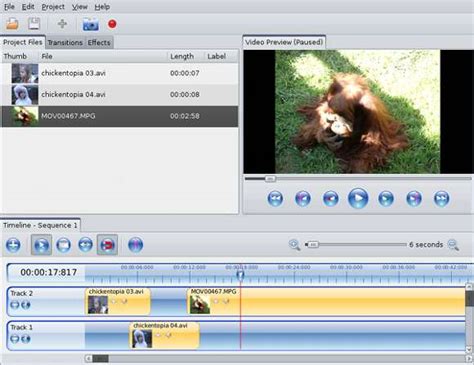Toggle the visibility icon on the MOV00467.MPG clip

click(216, 301)
